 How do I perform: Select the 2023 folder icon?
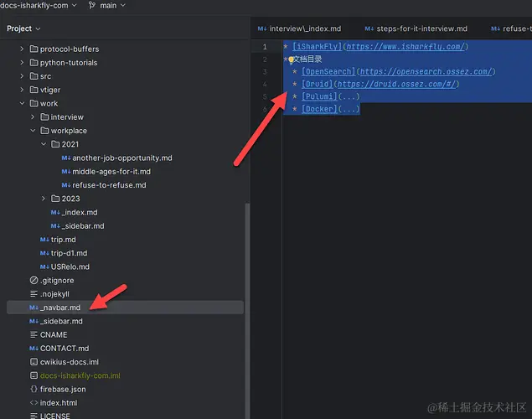55,199
